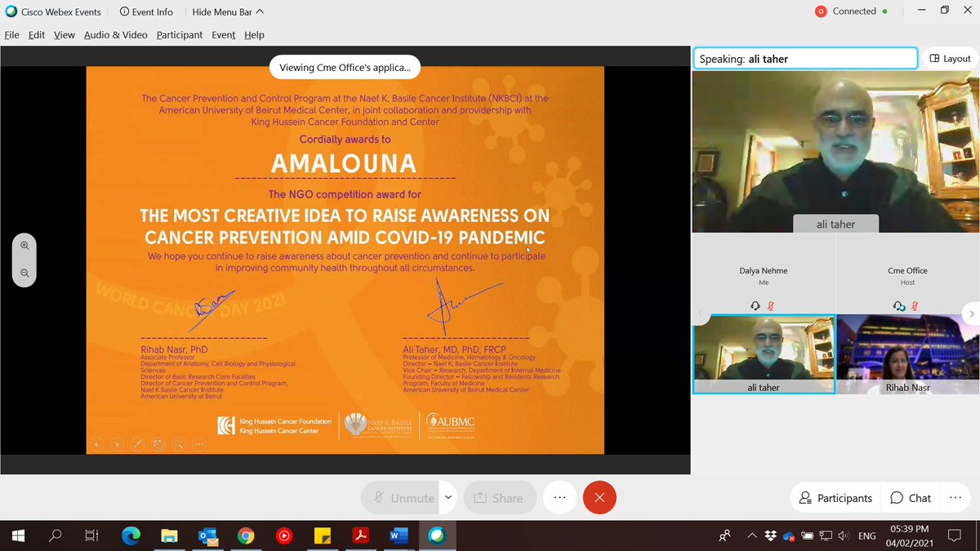Select the ali taher video thumbnail
Viewport: 980px width, 551px height.
click(x=764, y=354)
